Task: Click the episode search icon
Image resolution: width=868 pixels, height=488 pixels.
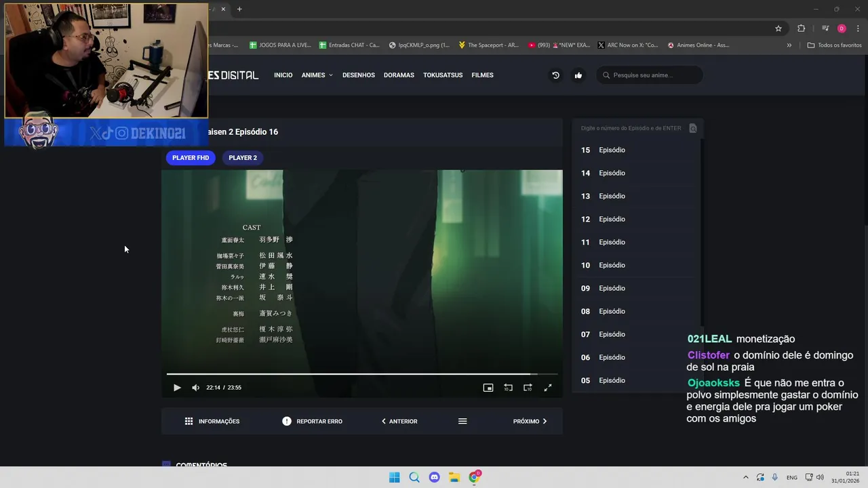Action: [693, 128]
